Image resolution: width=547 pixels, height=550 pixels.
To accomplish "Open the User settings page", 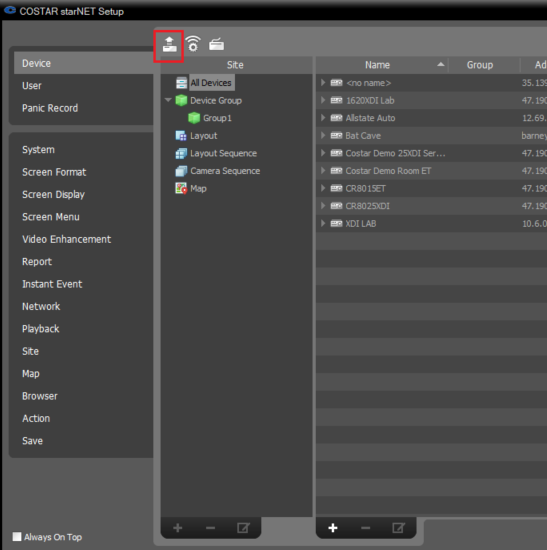I will point(32,86).
